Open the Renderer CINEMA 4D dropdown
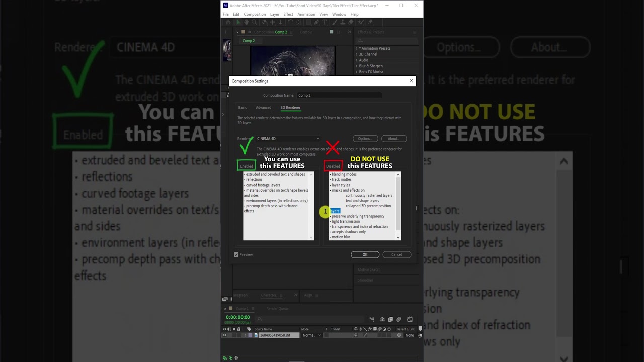The height and width of the screenshot is (362, 644). tap(288, 139)
